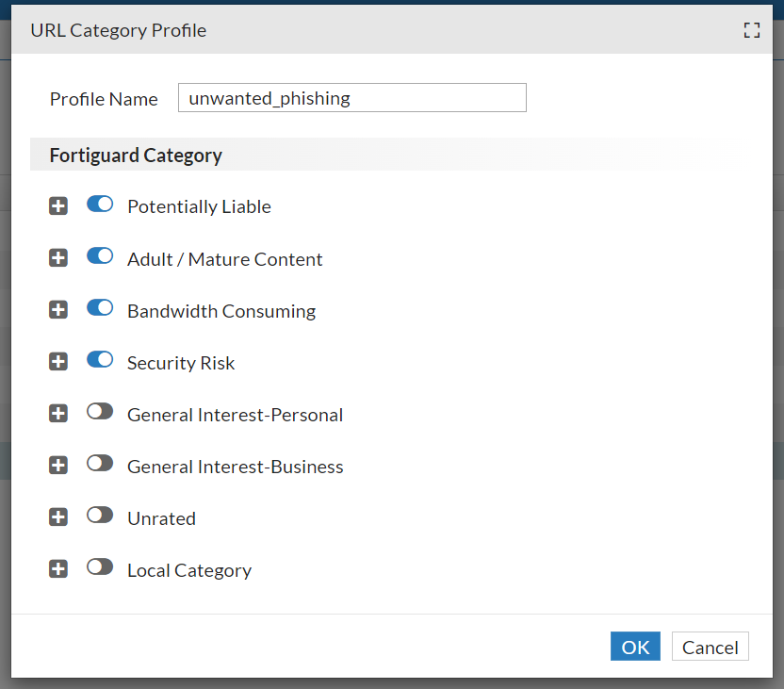Enable the Local Category toggle
This screenshot has width=784, height=689.
pos(100,567)
